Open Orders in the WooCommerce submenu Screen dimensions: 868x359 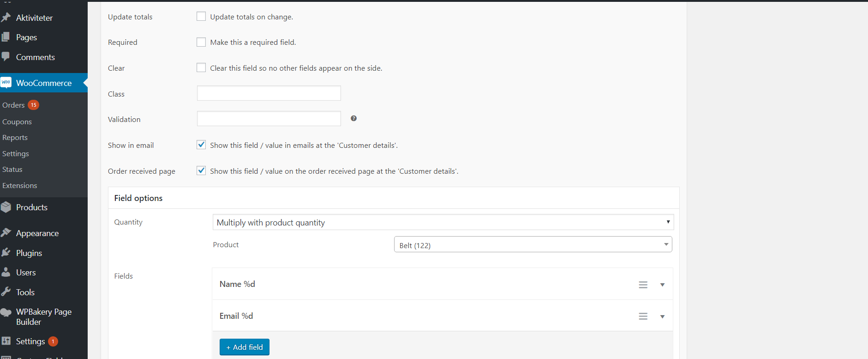point(13,105)
